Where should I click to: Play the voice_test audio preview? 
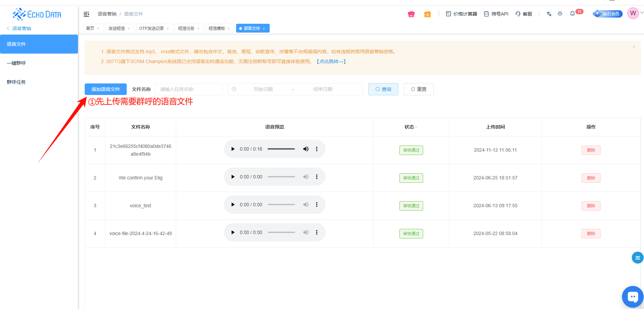(x=233, y=205)
